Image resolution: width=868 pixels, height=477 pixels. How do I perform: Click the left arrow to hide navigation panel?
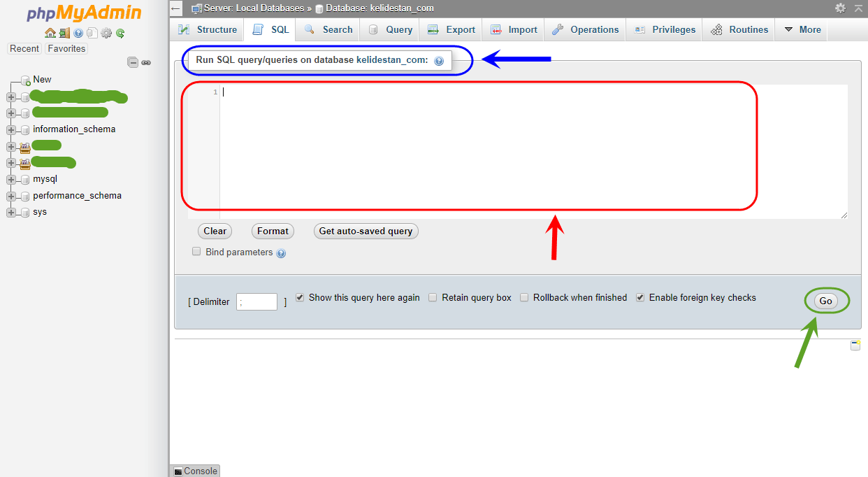click(176, 8)
